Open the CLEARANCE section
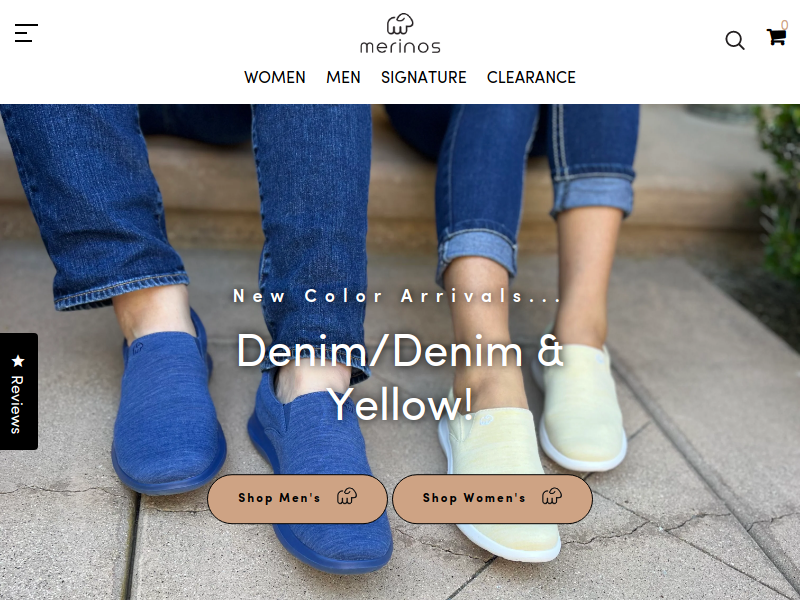 pos(531,78)
